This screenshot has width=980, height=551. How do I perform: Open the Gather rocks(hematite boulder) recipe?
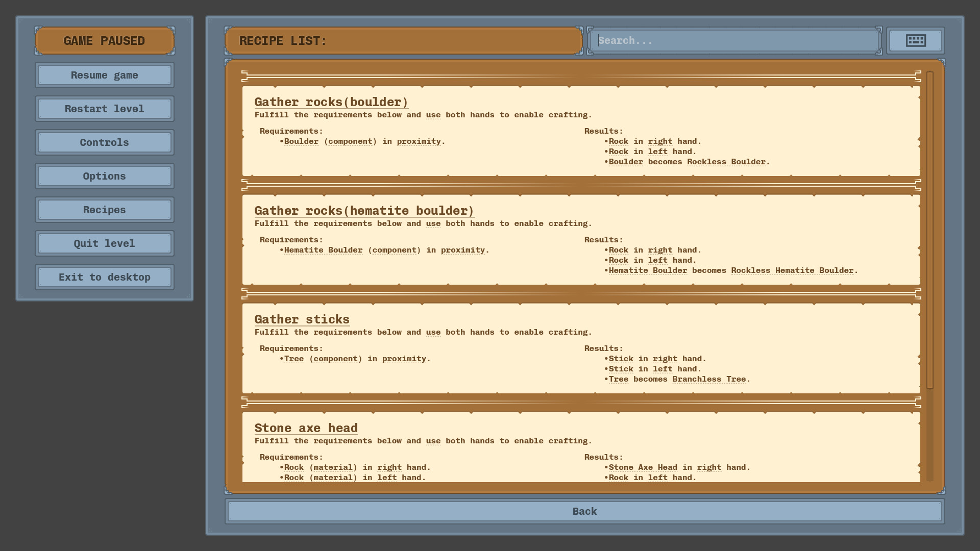(363, 211)
